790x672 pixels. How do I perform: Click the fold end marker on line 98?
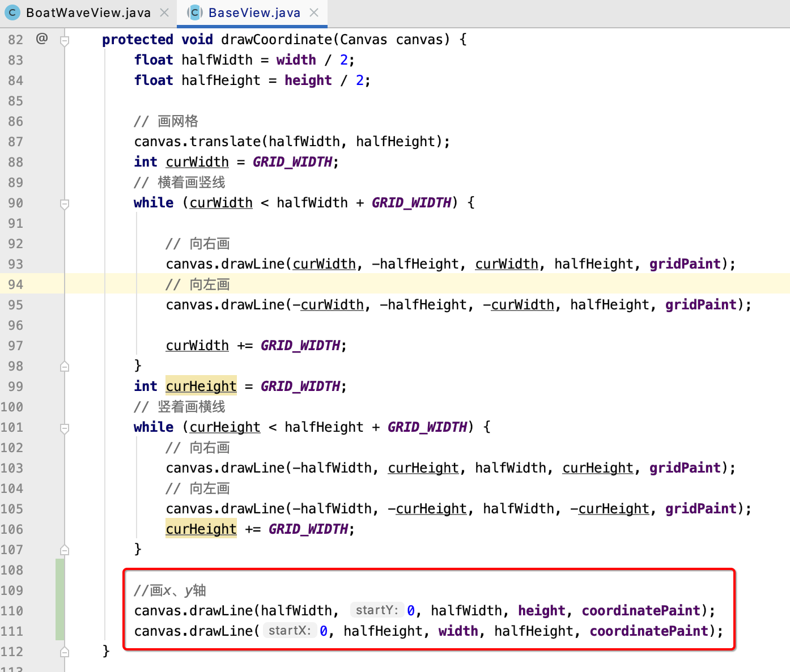pos(65,367)
